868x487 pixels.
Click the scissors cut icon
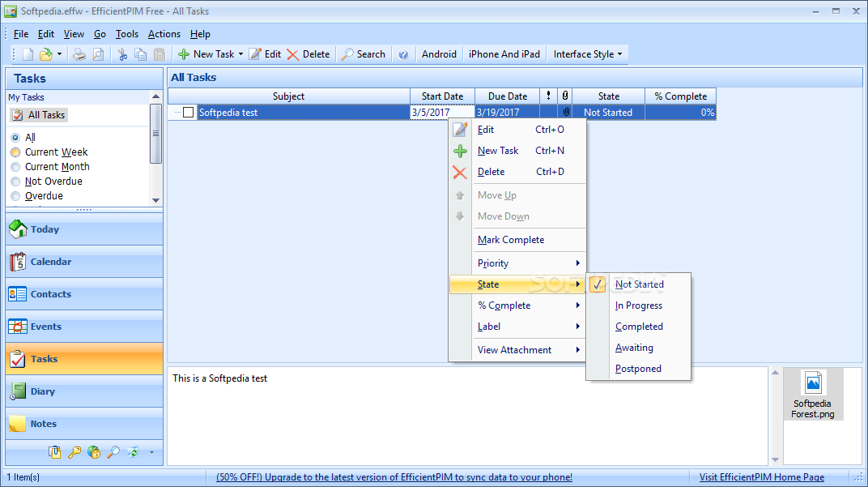(122, 54)
